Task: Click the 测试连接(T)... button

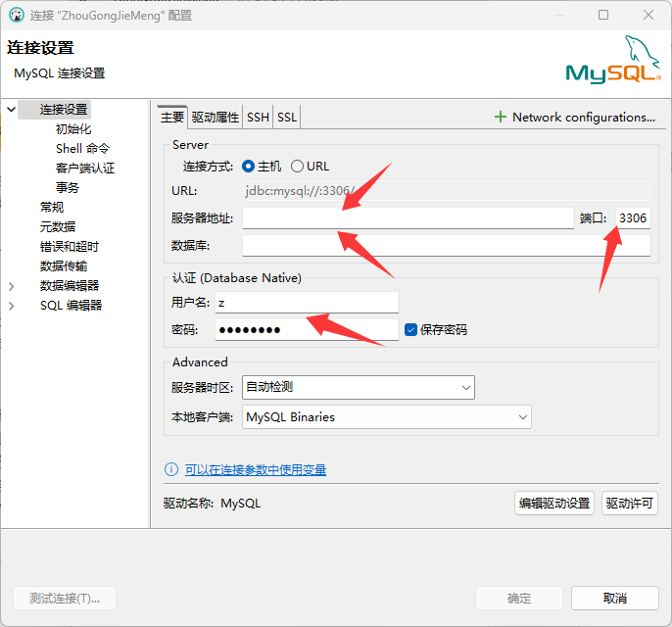Action: click(x=65, y=598)
